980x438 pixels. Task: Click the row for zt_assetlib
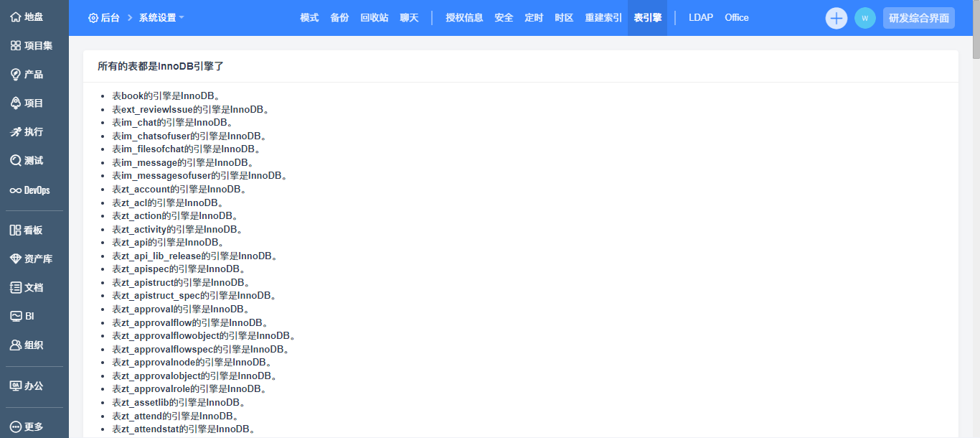point(179,402)
